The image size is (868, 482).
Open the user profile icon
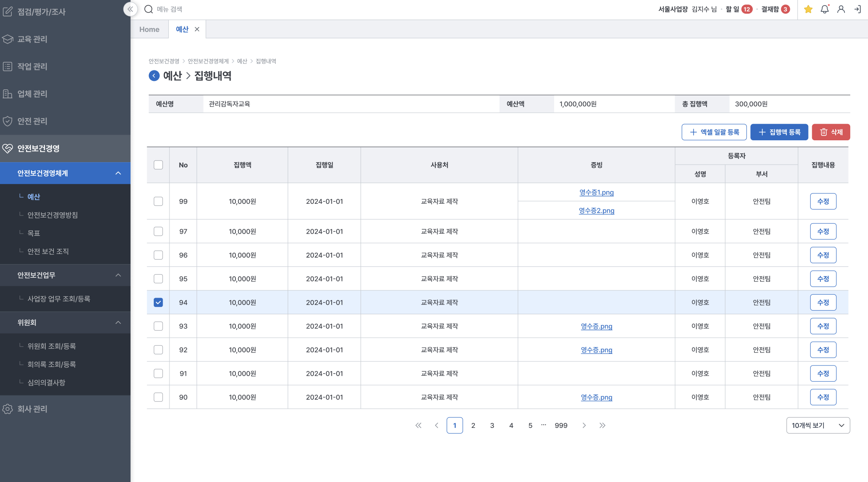click(x=841, y=9)
